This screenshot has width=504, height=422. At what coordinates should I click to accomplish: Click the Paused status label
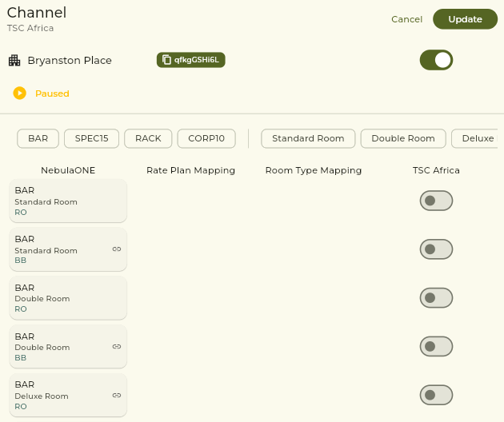[52, 94]
